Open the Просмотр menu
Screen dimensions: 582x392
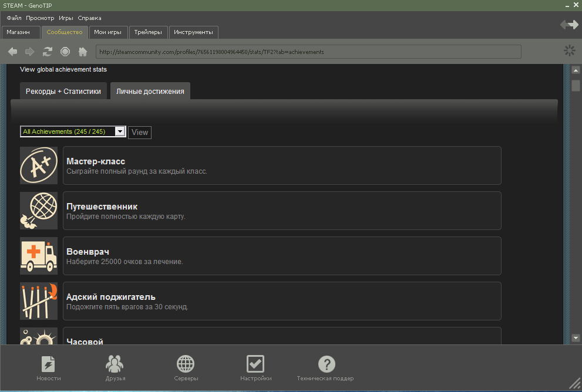(x=40, y=18)
